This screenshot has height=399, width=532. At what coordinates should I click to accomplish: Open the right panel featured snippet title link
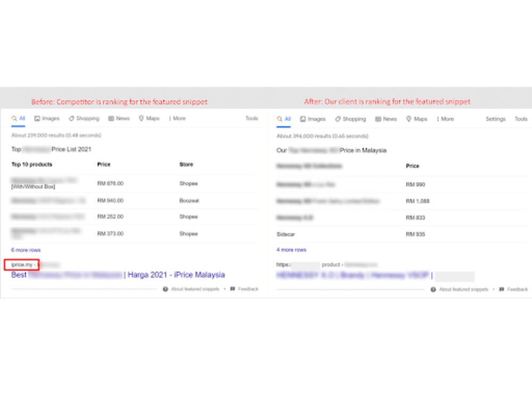coord(354,276)
